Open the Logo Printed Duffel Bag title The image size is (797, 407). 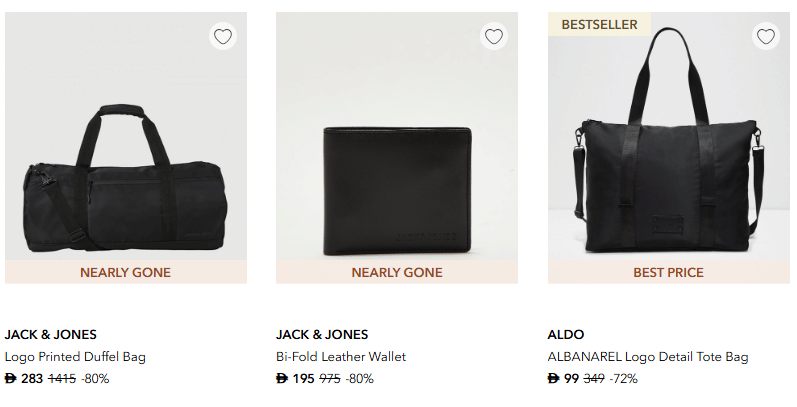[x=75, y=356]
